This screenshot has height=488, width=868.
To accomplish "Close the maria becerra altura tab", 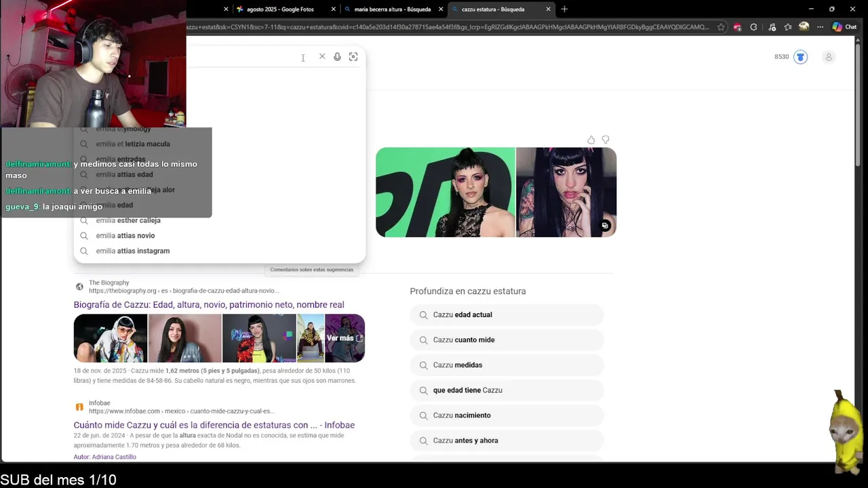I will pyautogui.click(x=441, y=9).
